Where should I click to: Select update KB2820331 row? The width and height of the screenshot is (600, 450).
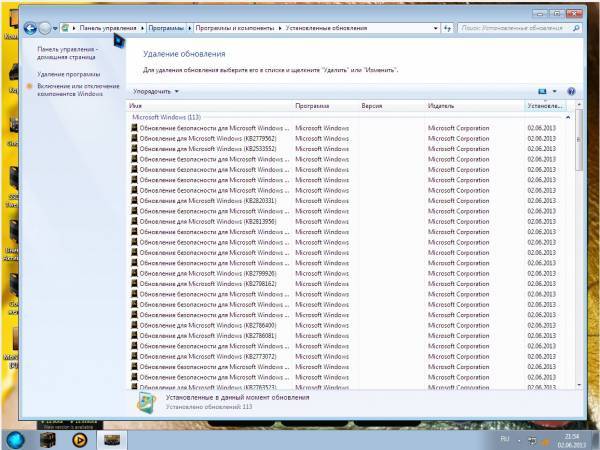(348, 201)
